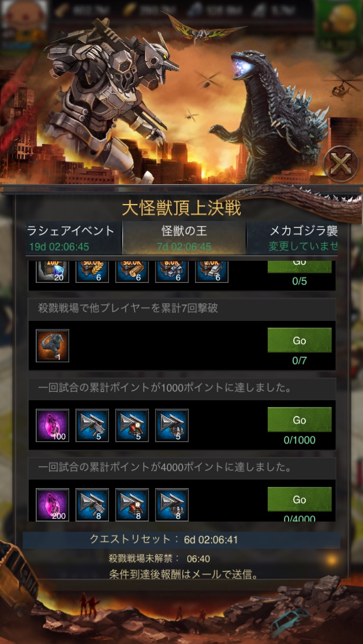Tap the wood log resource crate reward
Image resolution: width=363 pixels, height=644 pixels.
[132, 272]
